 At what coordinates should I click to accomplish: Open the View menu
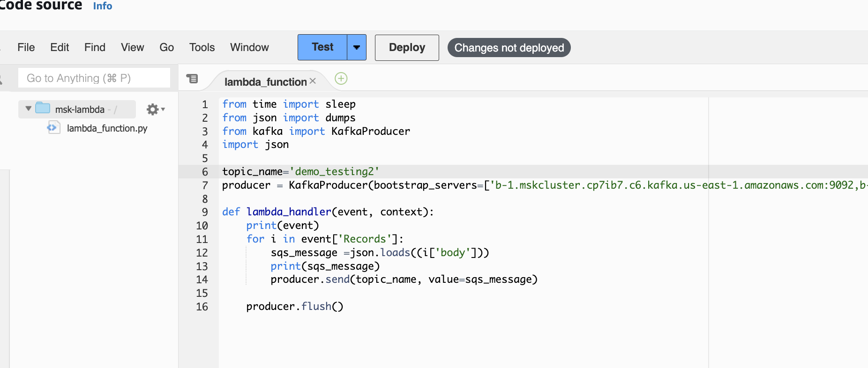133,47
